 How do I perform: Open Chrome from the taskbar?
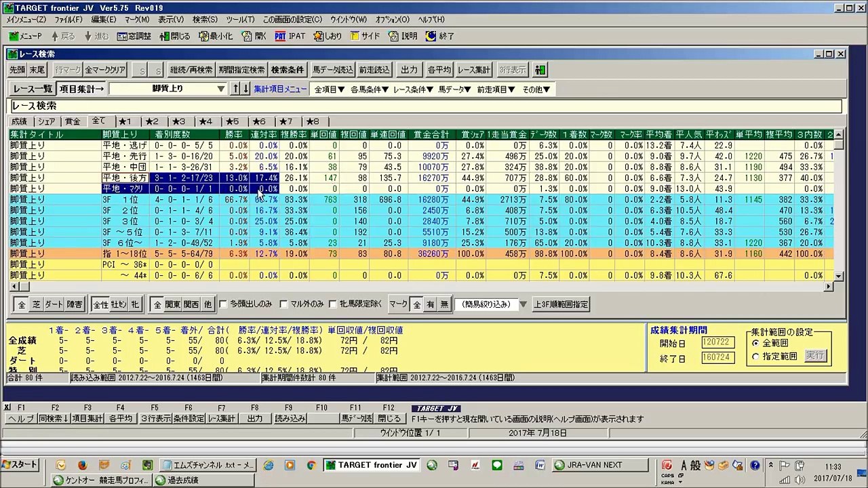click(311, 466)
